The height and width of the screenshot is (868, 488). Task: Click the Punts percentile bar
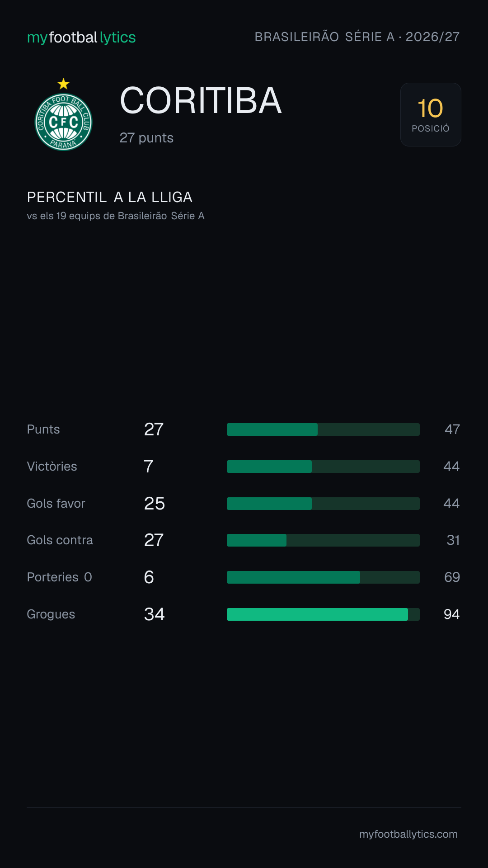323,429
